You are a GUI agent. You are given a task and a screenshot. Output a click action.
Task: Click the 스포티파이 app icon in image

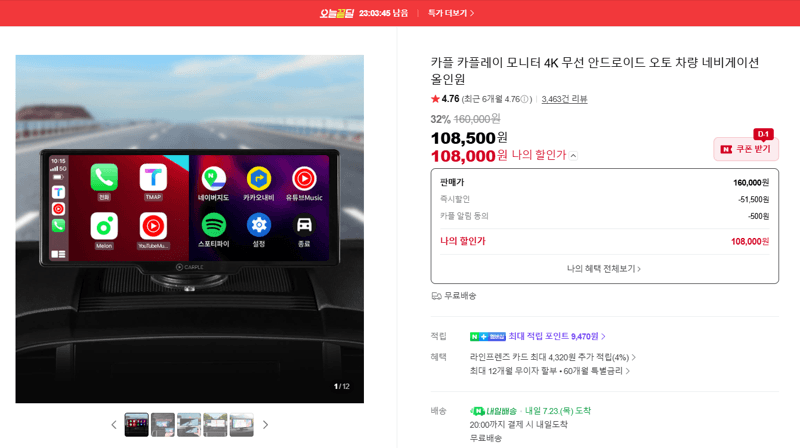tap(214, 225)
